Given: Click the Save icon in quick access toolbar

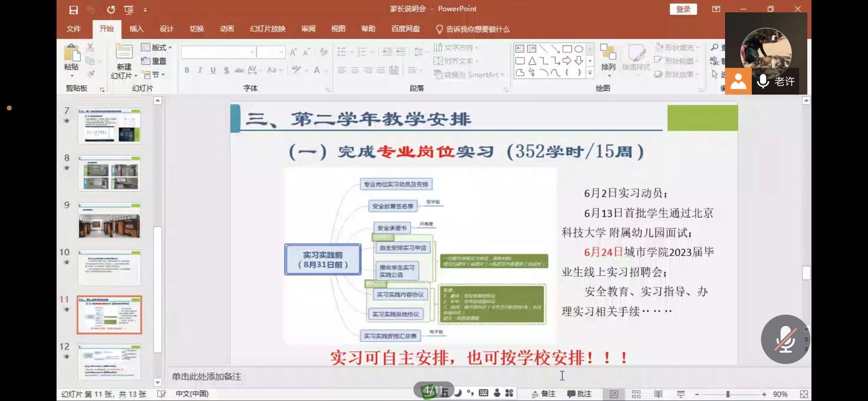Looking at the screenshot, I should [73, 10].
